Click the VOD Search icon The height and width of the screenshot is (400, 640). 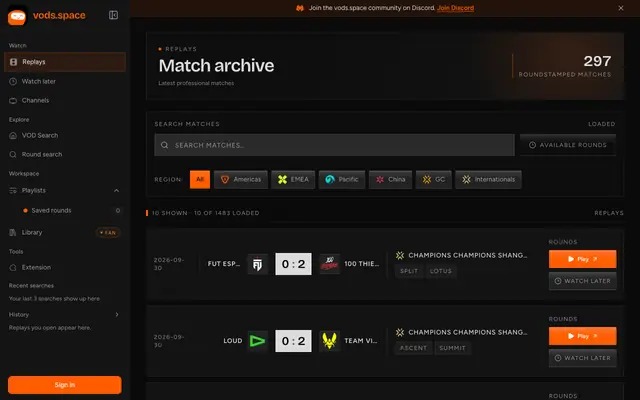click(13, 136)
